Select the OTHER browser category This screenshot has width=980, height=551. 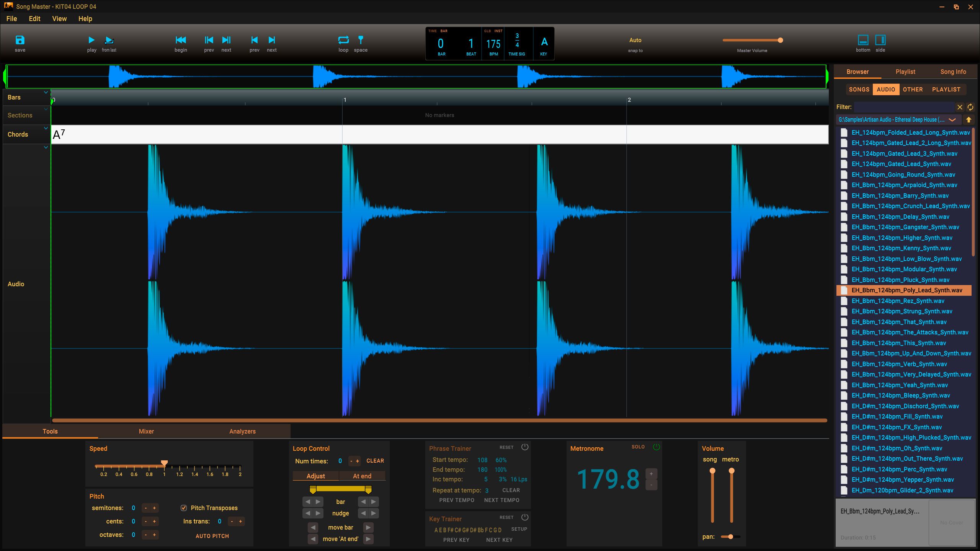click(913, 90)
